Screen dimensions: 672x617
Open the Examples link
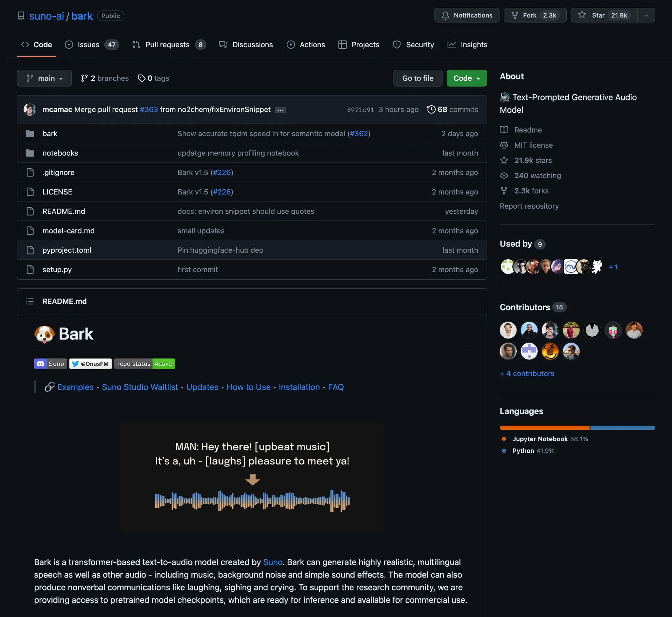tap(75, 387)
